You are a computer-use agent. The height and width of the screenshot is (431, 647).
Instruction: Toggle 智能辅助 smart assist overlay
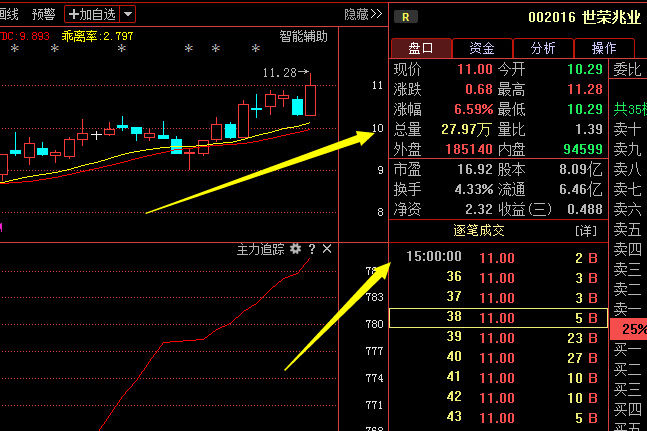click(x=303, y=36)
